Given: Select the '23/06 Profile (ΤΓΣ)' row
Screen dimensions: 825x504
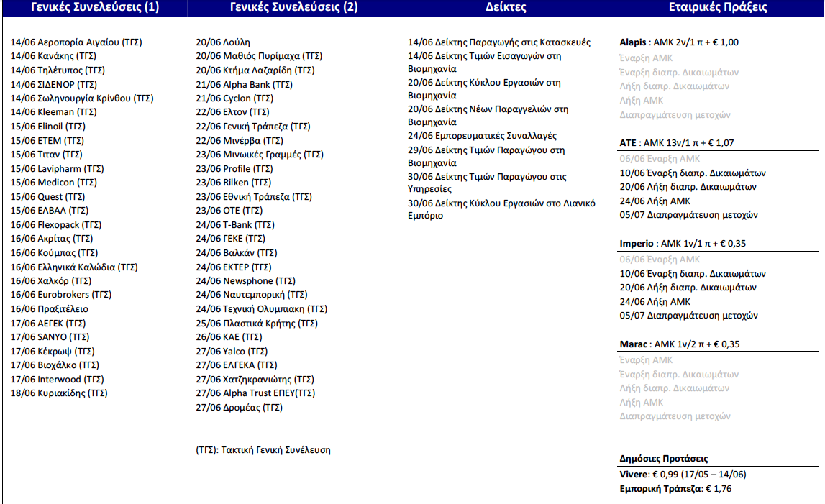Looking at the screenshot, I should click(x=234, y=168).
